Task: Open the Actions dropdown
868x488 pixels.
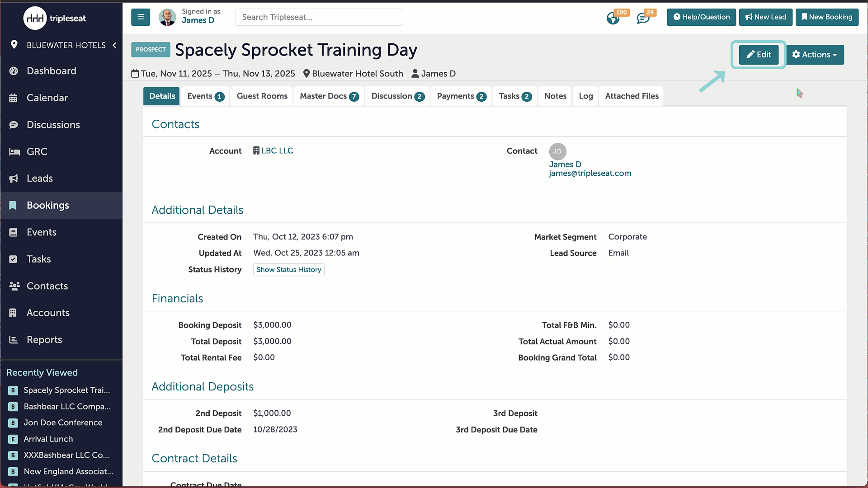Action: pyautogui.click(x=815, y=55)
